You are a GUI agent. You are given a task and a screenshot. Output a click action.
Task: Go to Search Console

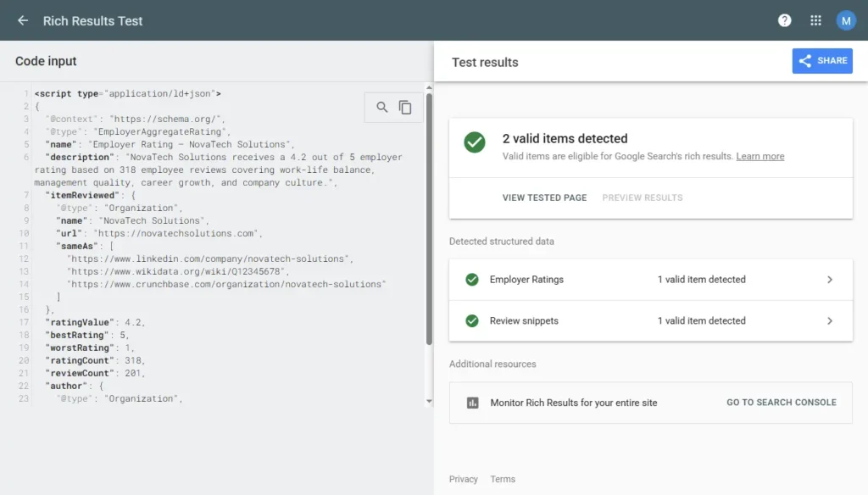tap(781, 403)
